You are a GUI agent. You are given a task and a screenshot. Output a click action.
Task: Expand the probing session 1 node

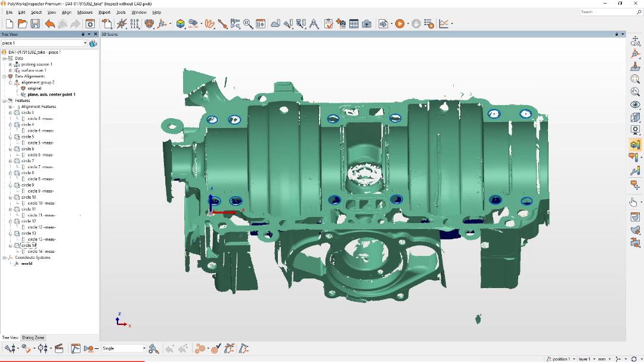11,64
